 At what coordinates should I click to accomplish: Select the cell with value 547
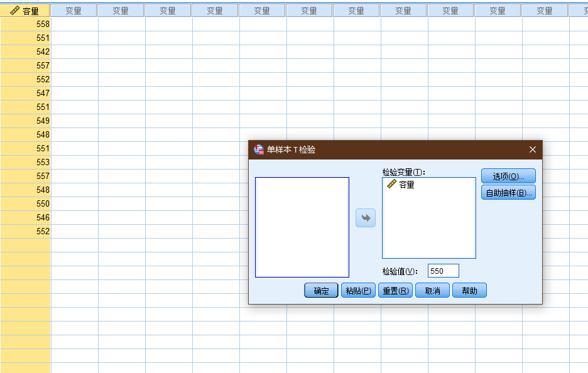tap(25, 94)
